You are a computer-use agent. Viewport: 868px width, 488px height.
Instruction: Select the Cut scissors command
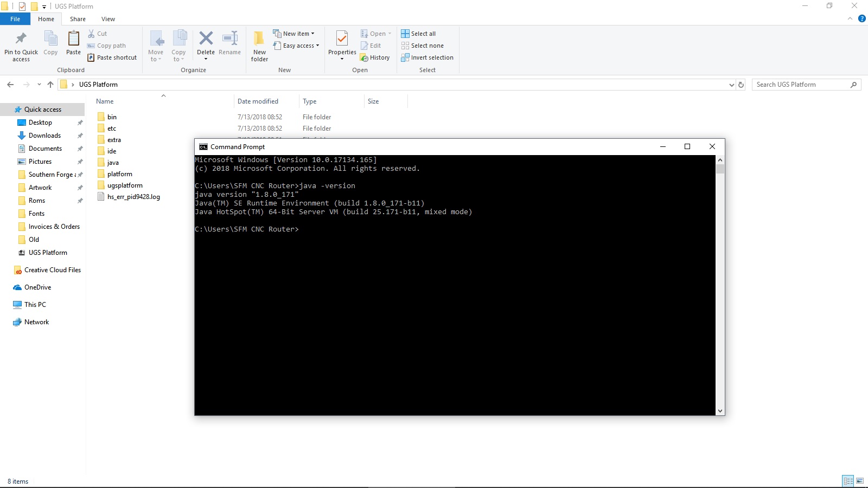pos(98,34)
